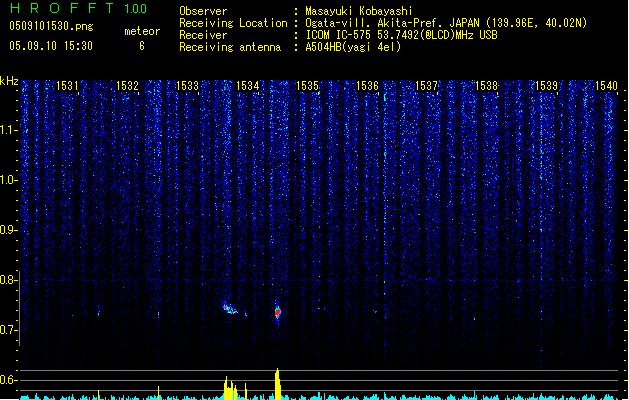Click the 1.1 kHz axis label

(x=8, y=130)
